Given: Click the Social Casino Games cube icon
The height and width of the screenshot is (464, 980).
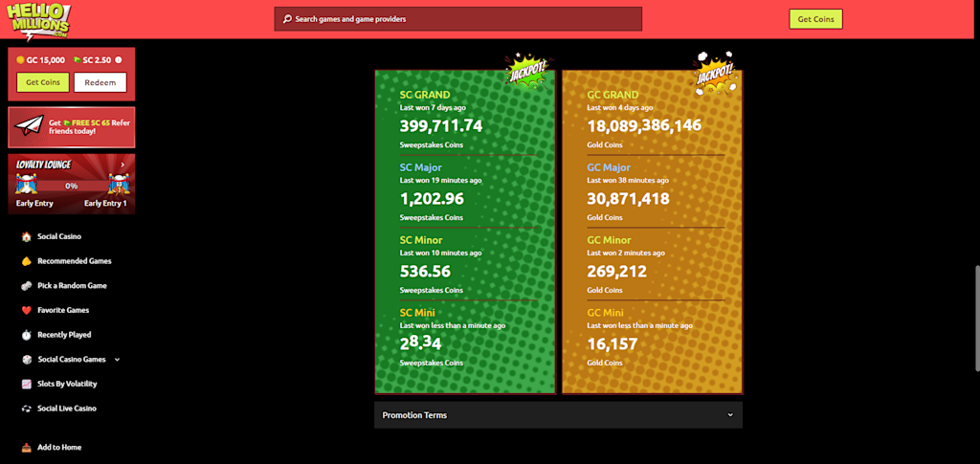Looking at the screenshot, I should coord(26,359).
